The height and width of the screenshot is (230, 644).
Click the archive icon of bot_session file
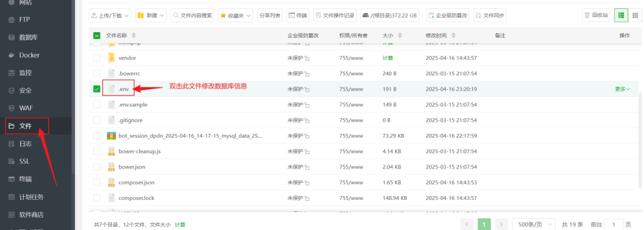[111, 136]
